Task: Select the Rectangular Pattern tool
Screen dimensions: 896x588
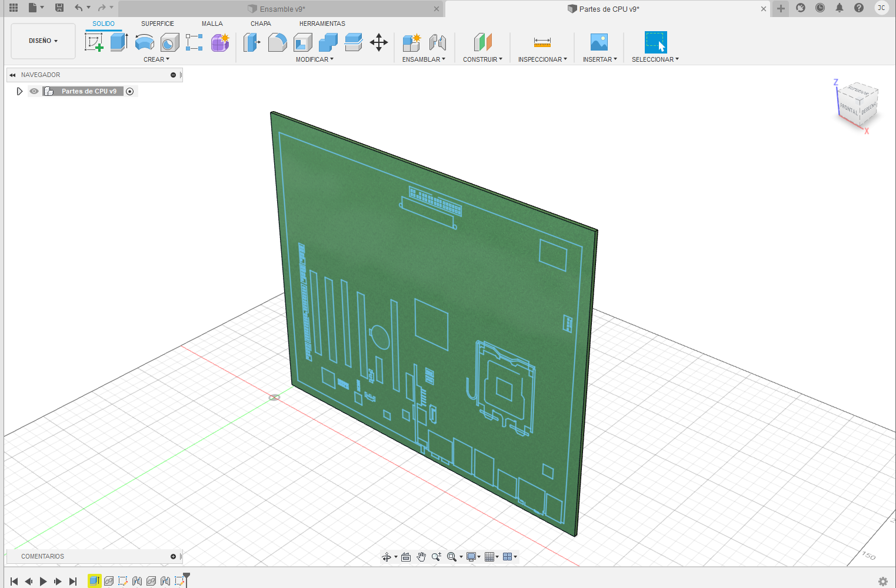Action: point(194,42)
